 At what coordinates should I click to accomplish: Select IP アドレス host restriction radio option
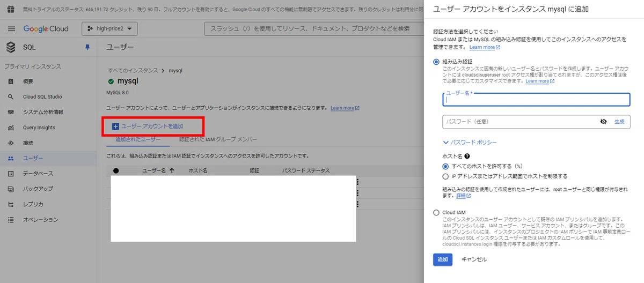(x=445, y=176)
